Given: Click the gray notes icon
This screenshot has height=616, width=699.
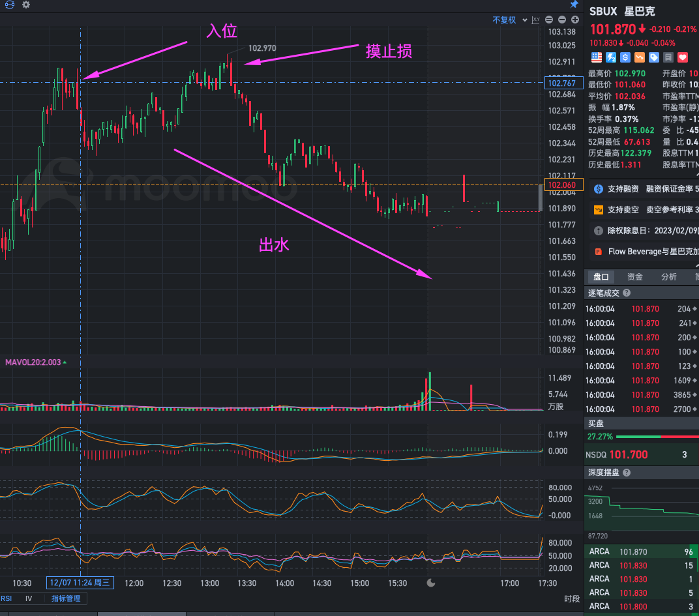Looking at the screenshot, I should click(668, 57).
